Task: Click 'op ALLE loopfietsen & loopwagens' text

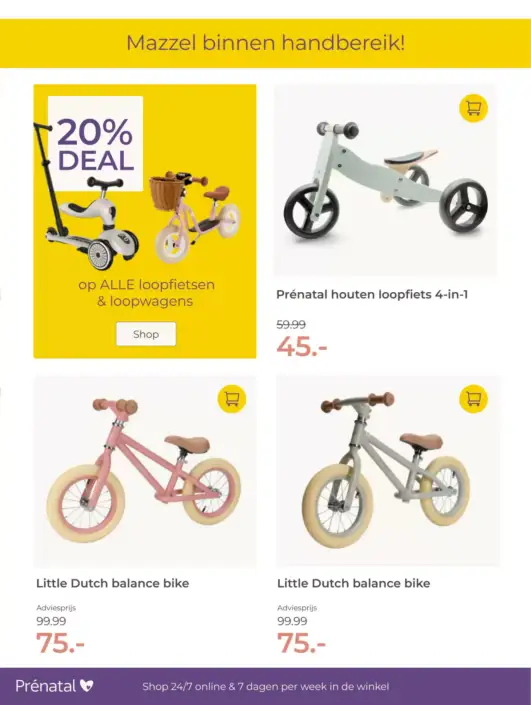Action: (146, 293)
